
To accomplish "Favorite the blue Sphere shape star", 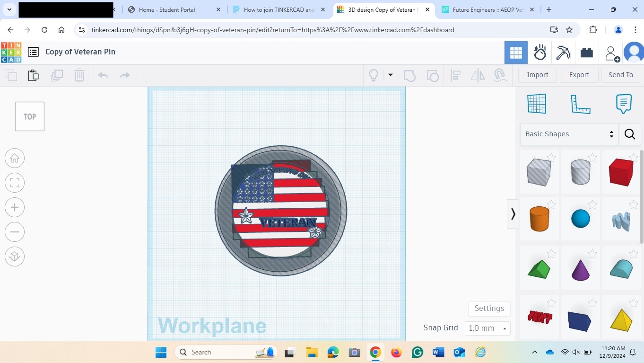I will 592,204.
